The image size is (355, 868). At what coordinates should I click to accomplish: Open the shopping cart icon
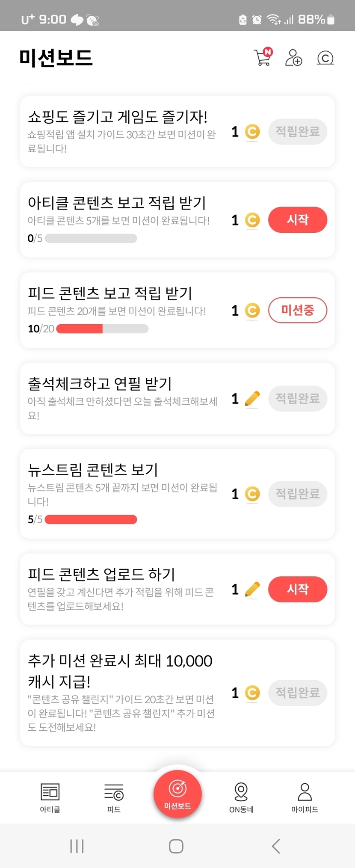tap(263, 58)
